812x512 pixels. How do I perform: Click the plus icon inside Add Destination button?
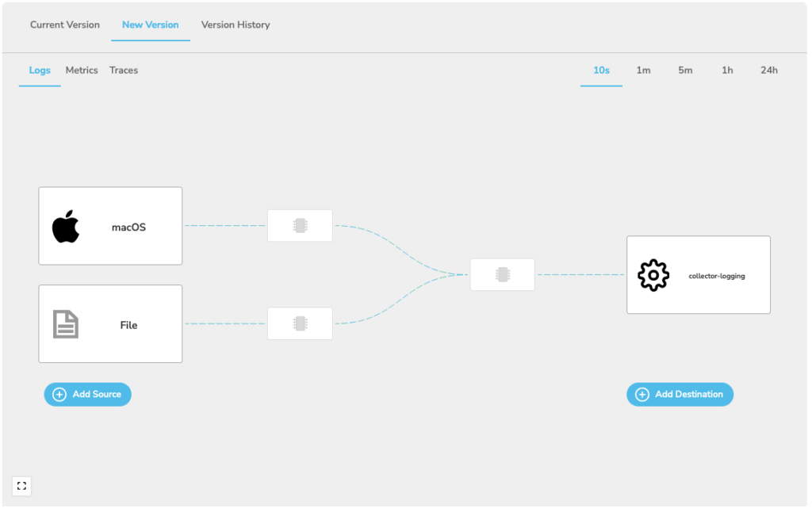[x=642, y=394]
